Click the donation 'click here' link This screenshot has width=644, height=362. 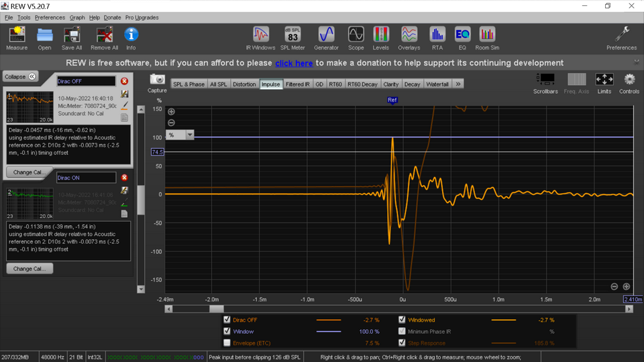coord(294,63)
